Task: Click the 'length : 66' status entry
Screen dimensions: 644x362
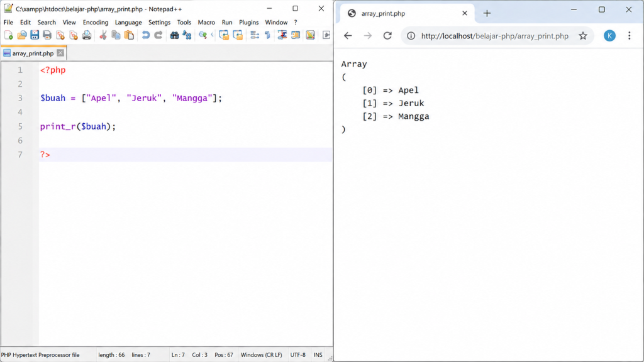Action: (111, 354)
